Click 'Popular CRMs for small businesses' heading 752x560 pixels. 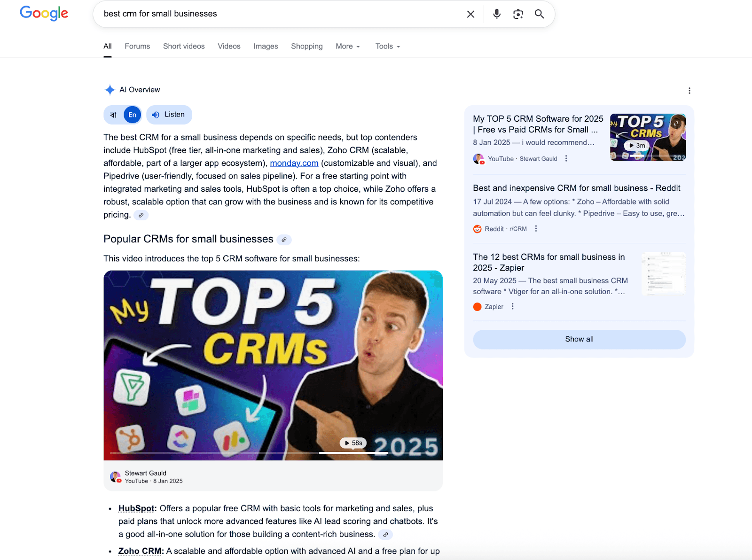(x=188, y=239)
